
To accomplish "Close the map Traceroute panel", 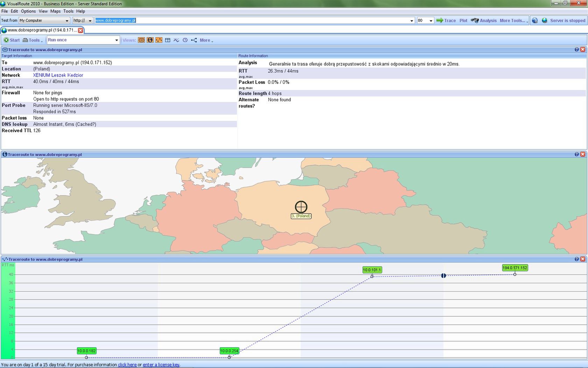I will click(583, 154).
